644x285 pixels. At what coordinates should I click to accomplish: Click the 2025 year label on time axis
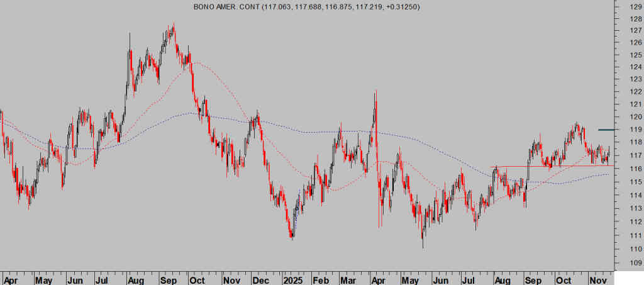[293, 279]
